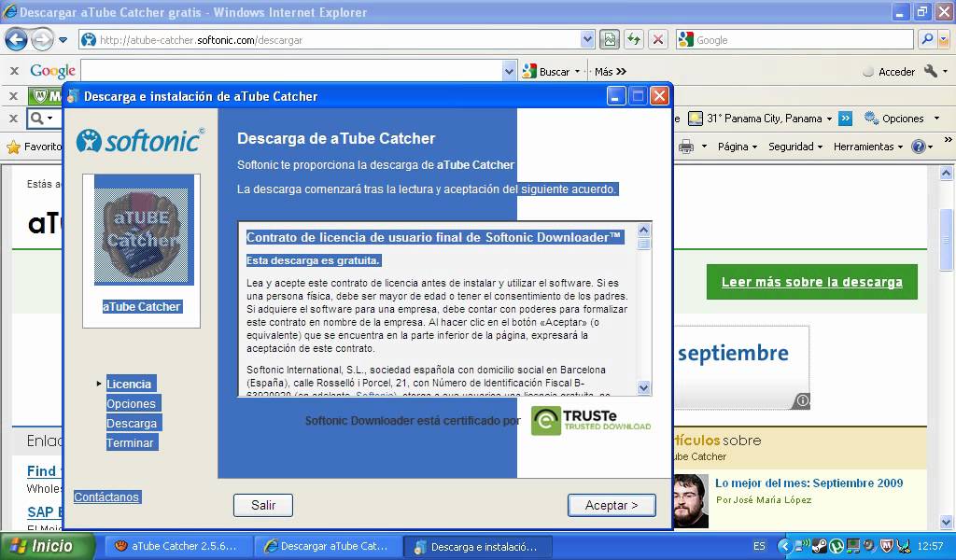The height and width of the screenshot is (560, 956).
Task: Click the license scrollbar thumb
Action: (643, 244)
